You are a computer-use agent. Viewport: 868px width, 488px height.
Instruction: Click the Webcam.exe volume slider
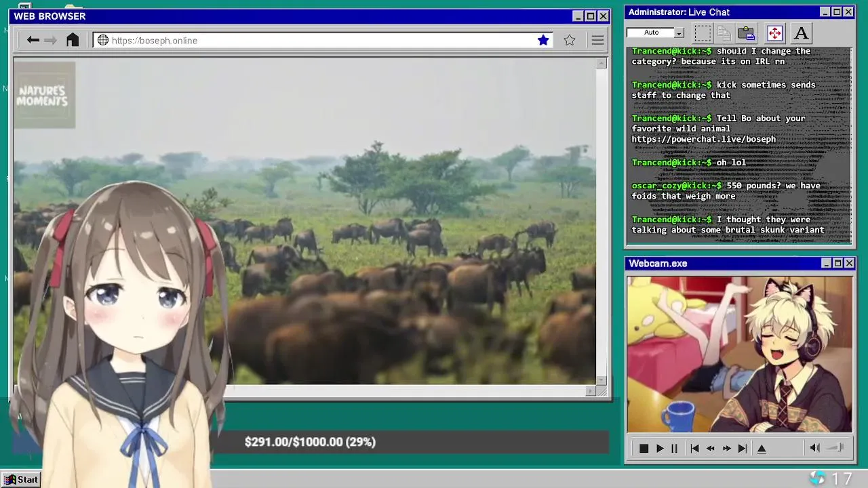(x=835, y=447)
